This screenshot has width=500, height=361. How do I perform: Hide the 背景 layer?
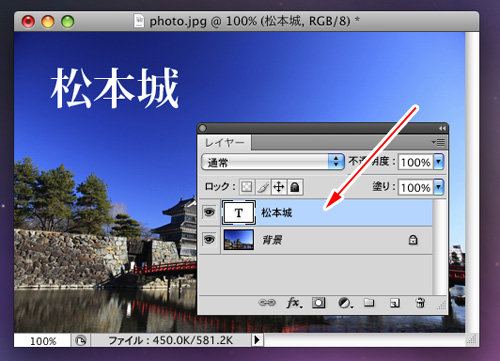(x=209, y=239)
